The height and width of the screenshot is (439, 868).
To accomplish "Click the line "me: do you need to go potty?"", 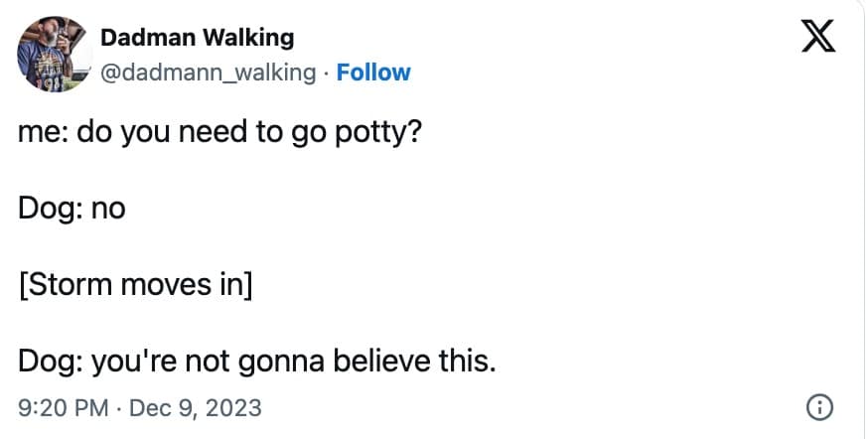I will (219, 132).
